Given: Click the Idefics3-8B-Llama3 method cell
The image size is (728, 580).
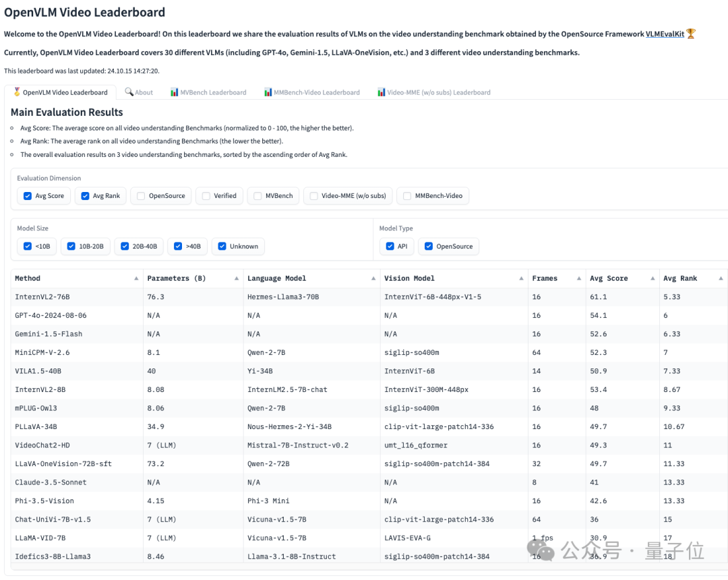Looking at the screenshot, I should (x=77, y=556).
